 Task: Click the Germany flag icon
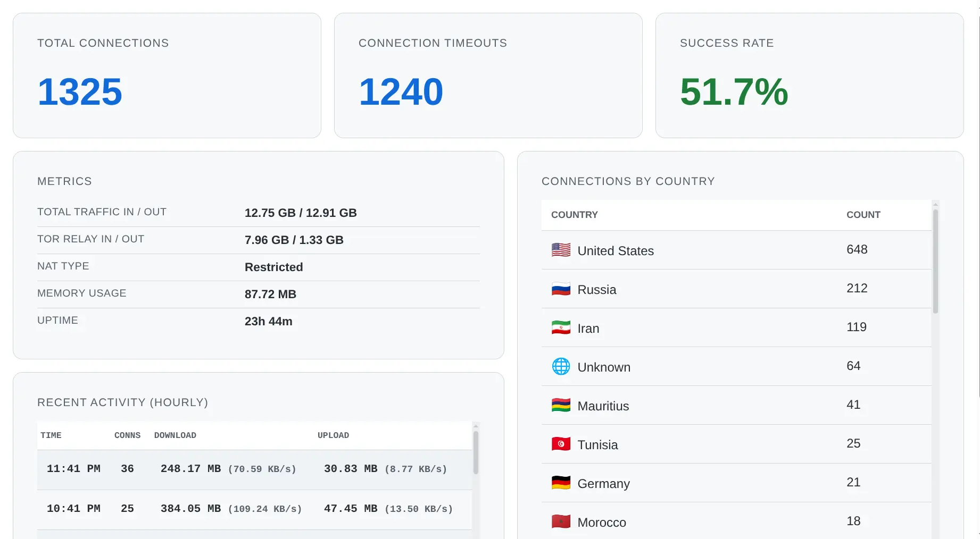561,483
